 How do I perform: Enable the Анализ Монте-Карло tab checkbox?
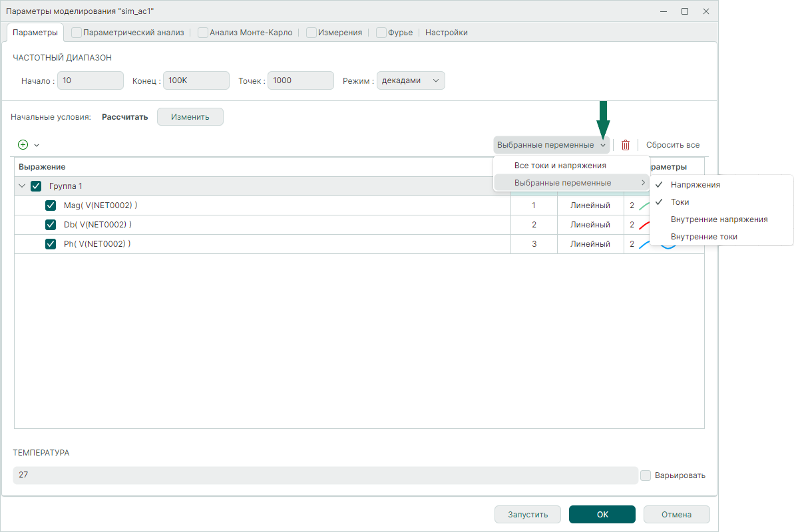coord(203,33)
